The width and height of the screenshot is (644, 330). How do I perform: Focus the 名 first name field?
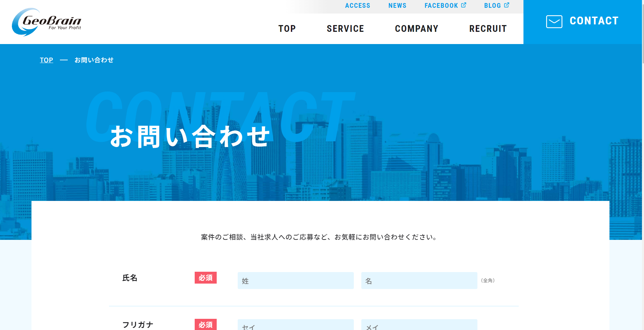pos(419,281)
